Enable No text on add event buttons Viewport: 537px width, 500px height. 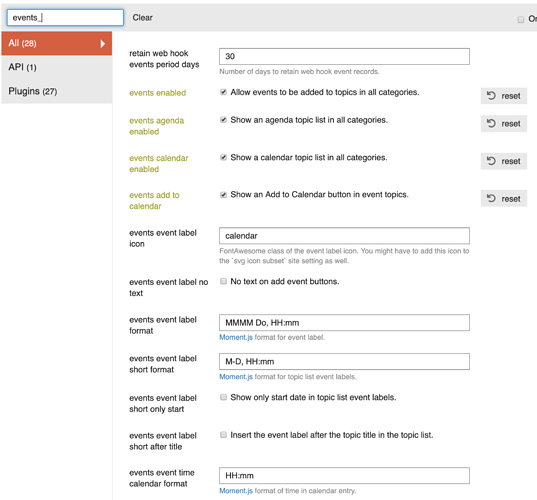tap(223, 281)
